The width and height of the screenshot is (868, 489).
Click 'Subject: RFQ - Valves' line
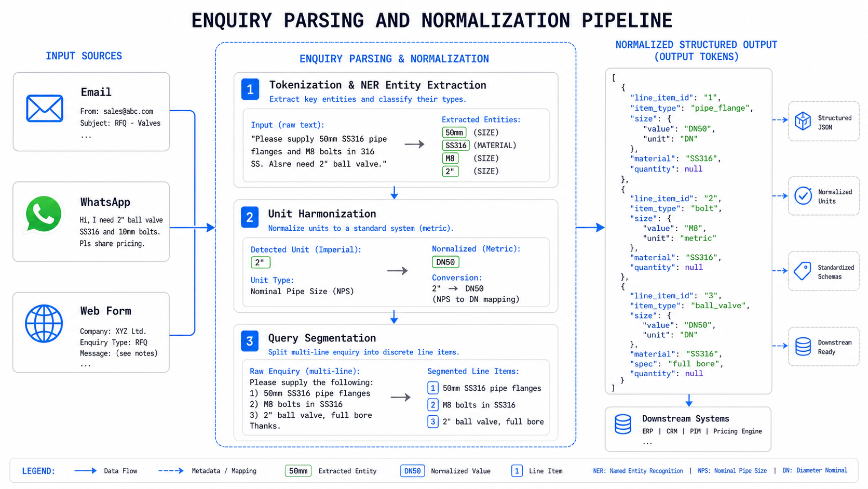[120, 123]
